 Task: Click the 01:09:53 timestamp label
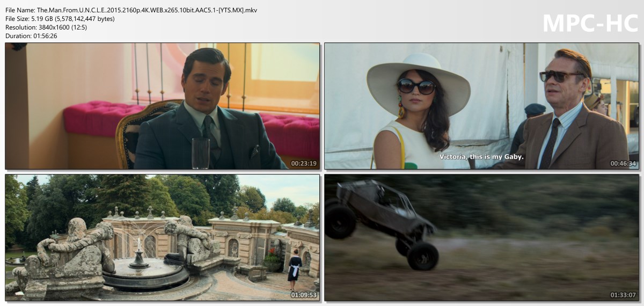(x=304, y=295)
